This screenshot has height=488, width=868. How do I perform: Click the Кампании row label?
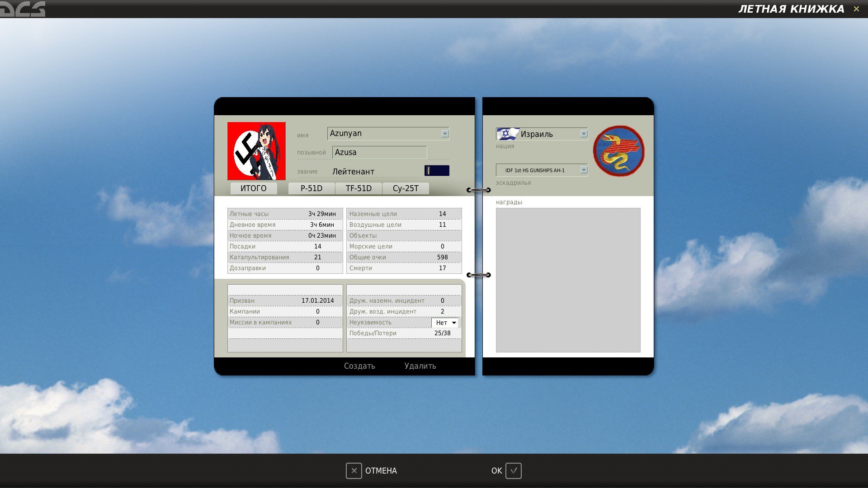(245, 311)
